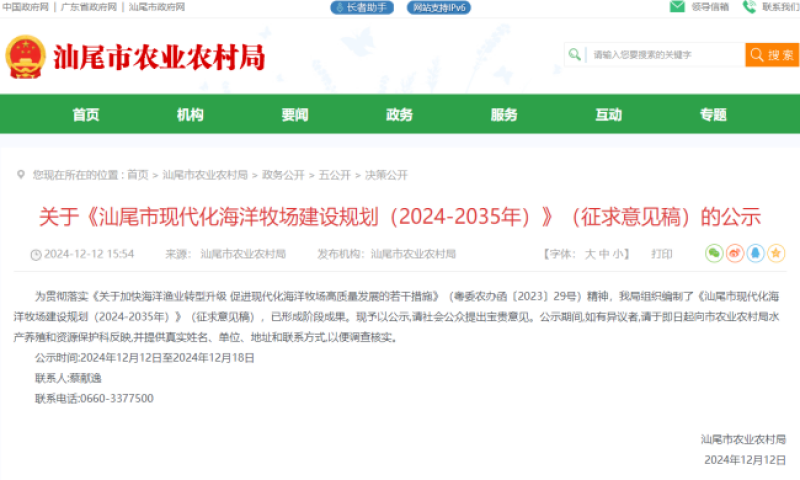Click 政务公开 in breadcrumb
Image resolution: width=800 pixels, height=480 pixels.
(283, 175)
